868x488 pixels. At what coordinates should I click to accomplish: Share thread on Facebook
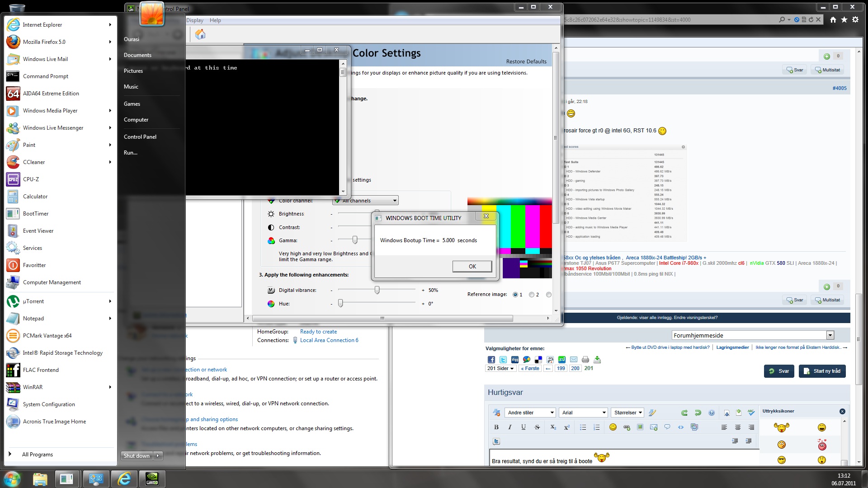click(491, 360)
